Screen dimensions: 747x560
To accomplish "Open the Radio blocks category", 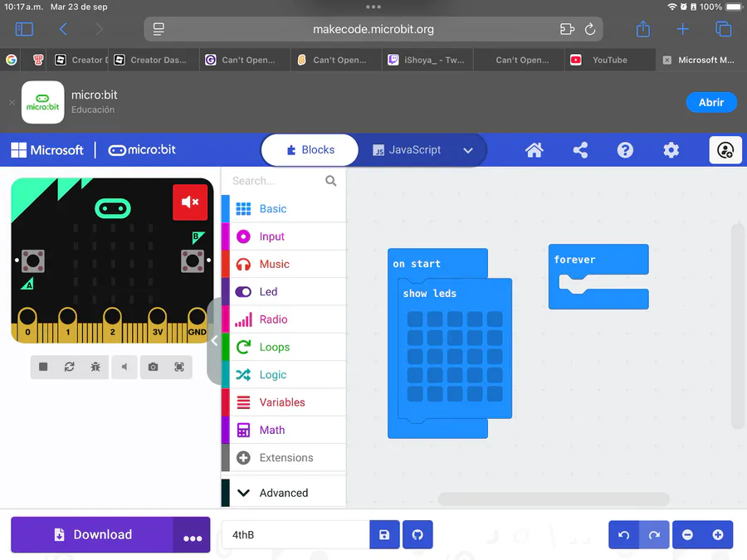I will [x=284, y=319].
